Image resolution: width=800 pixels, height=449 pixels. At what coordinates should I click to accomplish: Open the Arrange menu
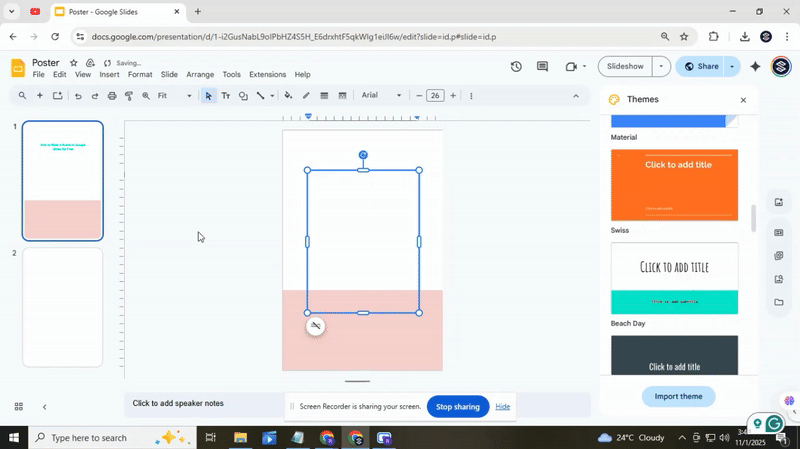(x=200, y=75)
